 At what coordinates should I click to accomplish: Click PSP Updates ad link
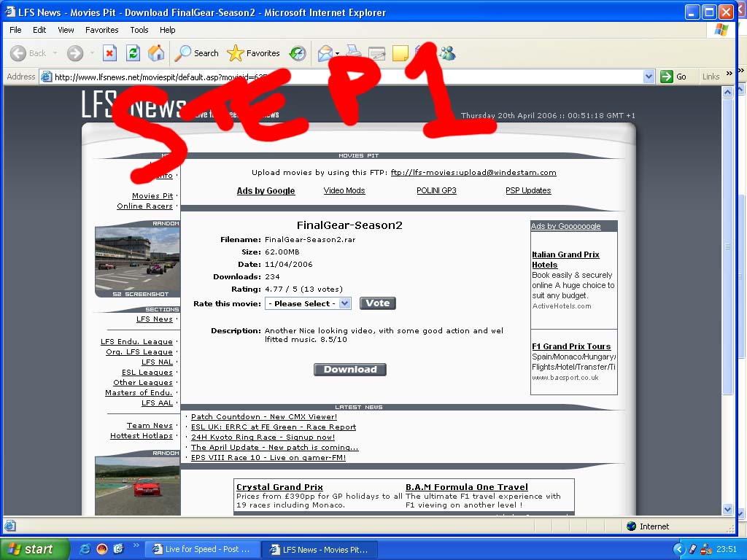coord(528,190)
